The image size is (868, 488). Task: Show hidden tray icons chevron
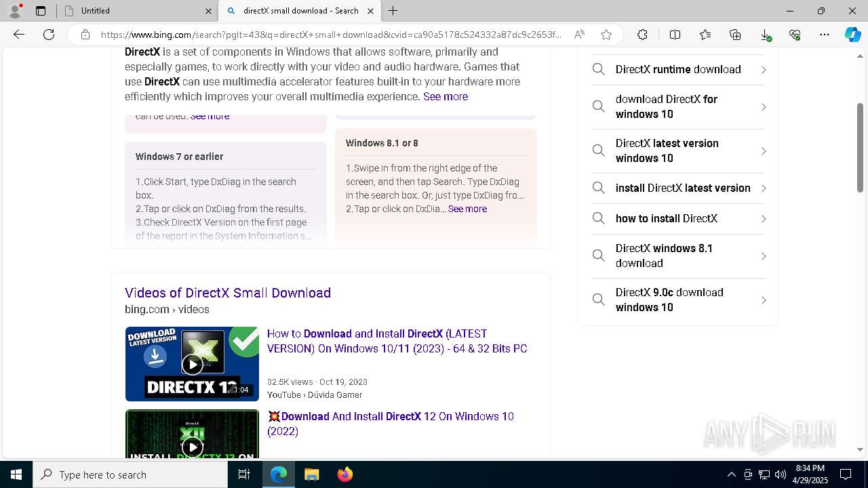tap(731, 474)
